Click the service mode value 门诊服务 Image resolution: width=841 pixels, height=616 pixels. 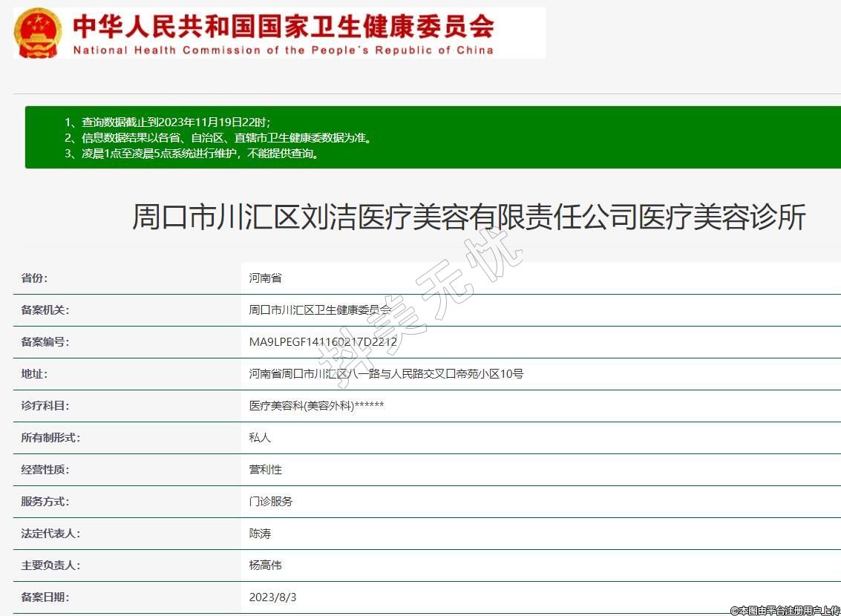point(271,502)
